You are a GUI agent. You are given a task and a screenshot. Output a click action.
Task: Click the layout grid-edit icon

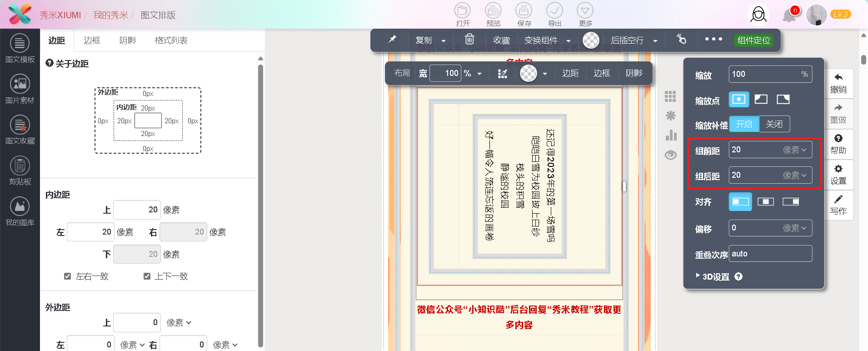(502, 74)
